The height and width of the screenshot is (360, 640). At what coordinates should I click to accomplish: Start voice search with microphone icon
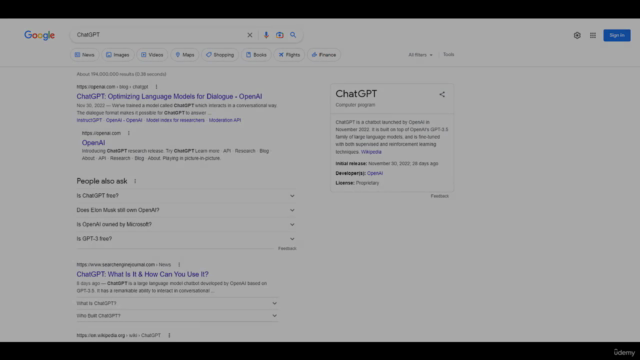(x=266, y=35)
